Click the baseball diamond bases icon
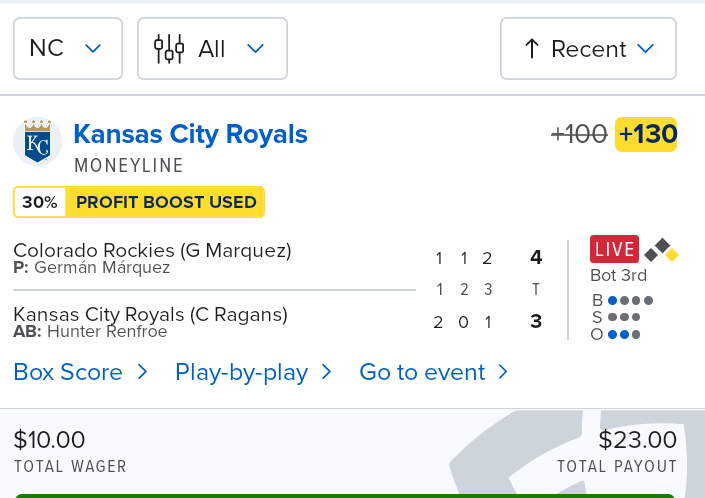Image resolution: width=705 pixels, height=498 pixels. 661,250
